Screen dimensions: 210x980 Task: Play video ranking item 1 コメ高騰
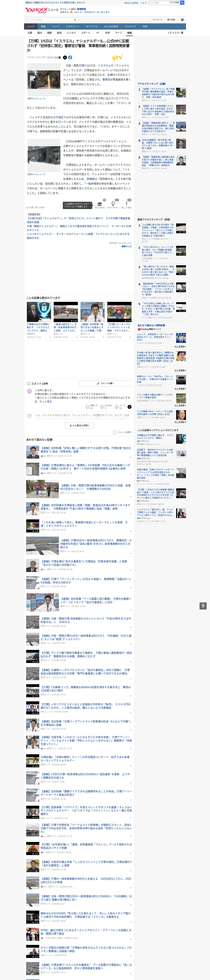(181, 228)
